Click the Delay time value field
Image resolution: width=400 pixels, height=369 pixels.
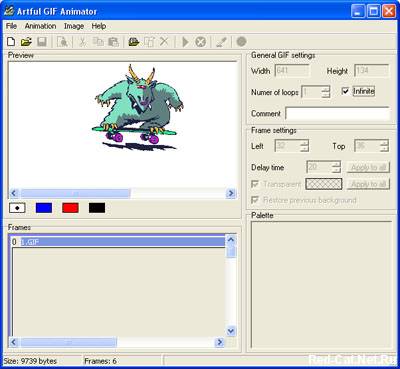[319, 167]
